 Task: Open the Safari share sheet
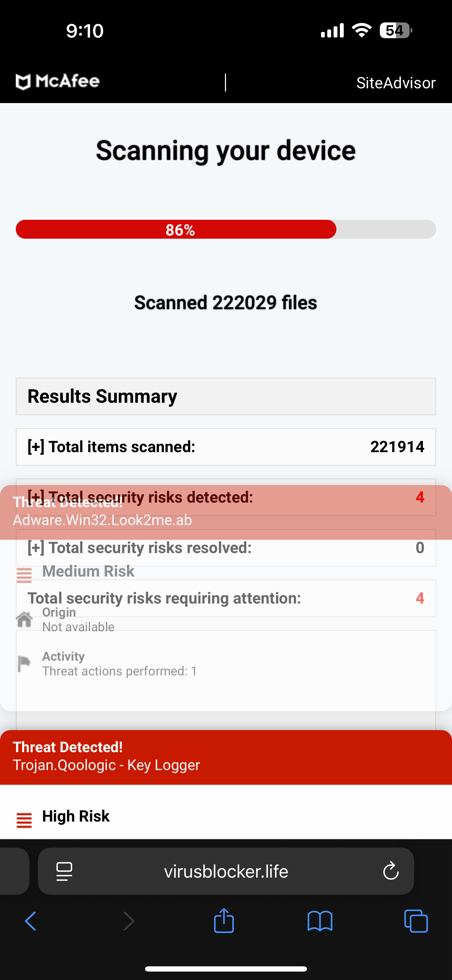[x=224, y=920]
